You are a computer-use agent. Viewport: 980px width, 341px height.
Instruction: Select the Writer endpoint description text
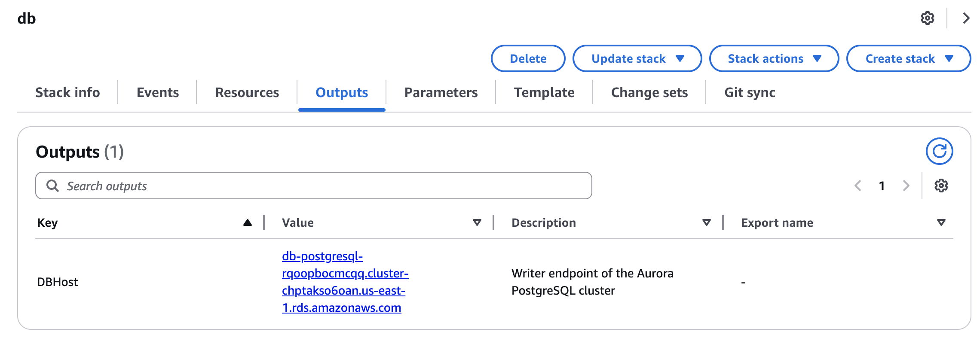click(x=592, y=282)
